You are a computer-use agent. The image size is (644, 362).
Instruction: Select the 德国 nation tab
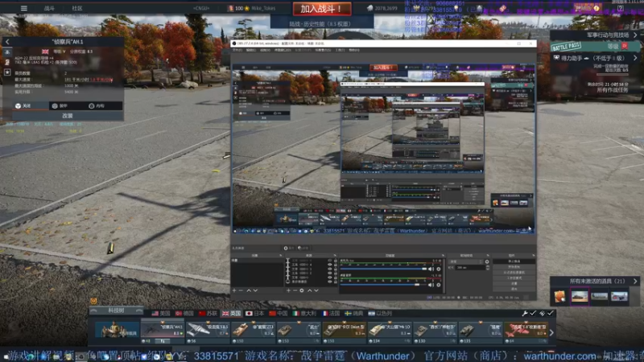(x=184, y=313)
